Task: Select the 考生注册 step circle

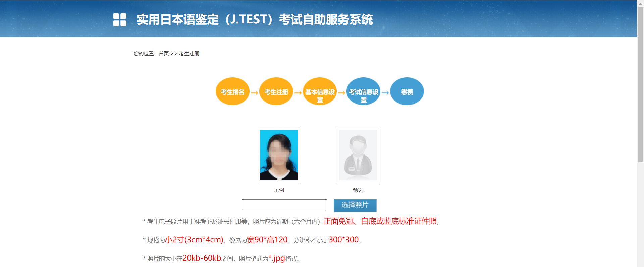Action: tap(276, 91)
